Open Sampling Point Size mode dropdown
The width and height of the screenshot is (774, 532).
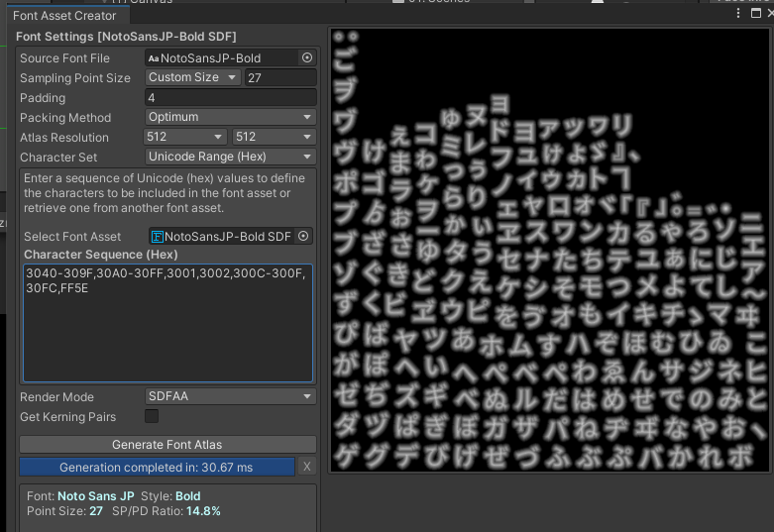click(x=192, y=77)
